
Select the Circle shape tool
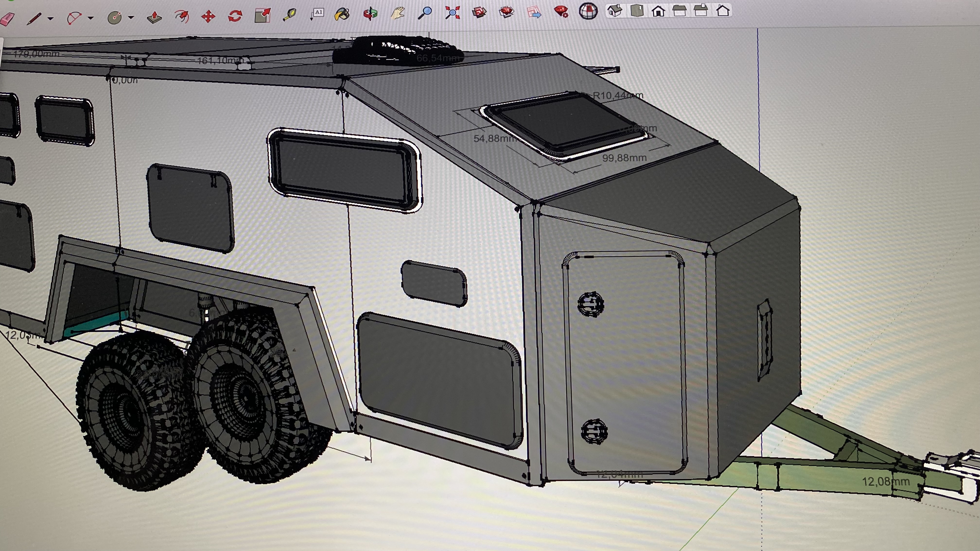tap(114, 17)
